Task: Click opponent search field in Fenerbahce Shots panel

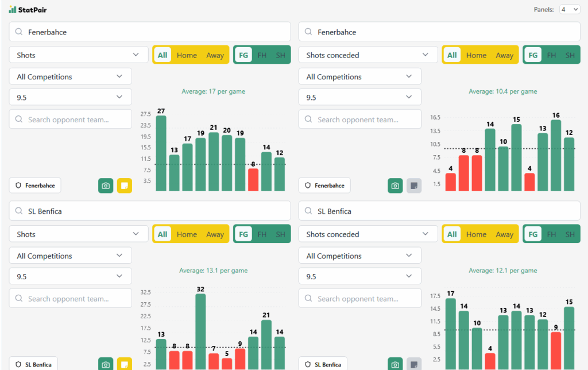Action: 70,120
